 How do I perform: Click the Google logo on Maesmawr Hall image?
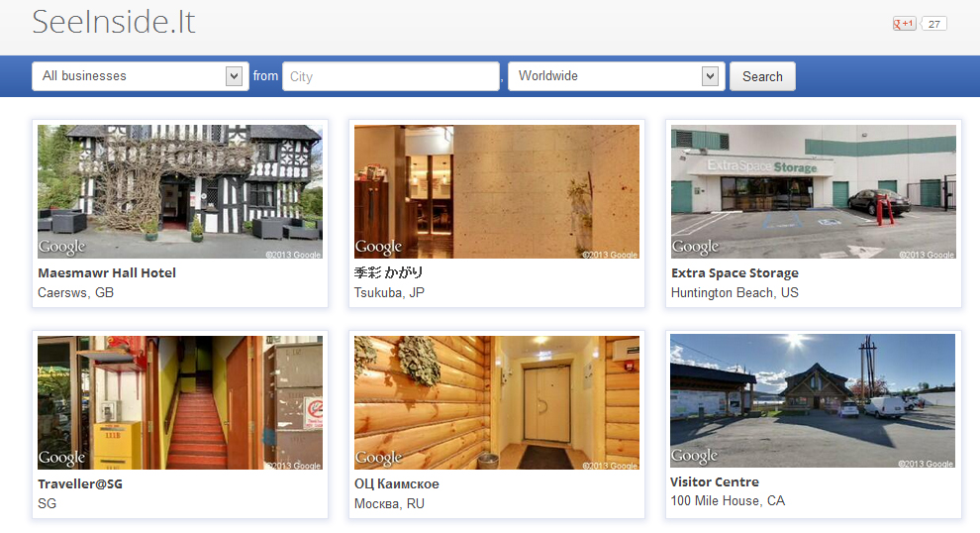[x=62, y=247]
